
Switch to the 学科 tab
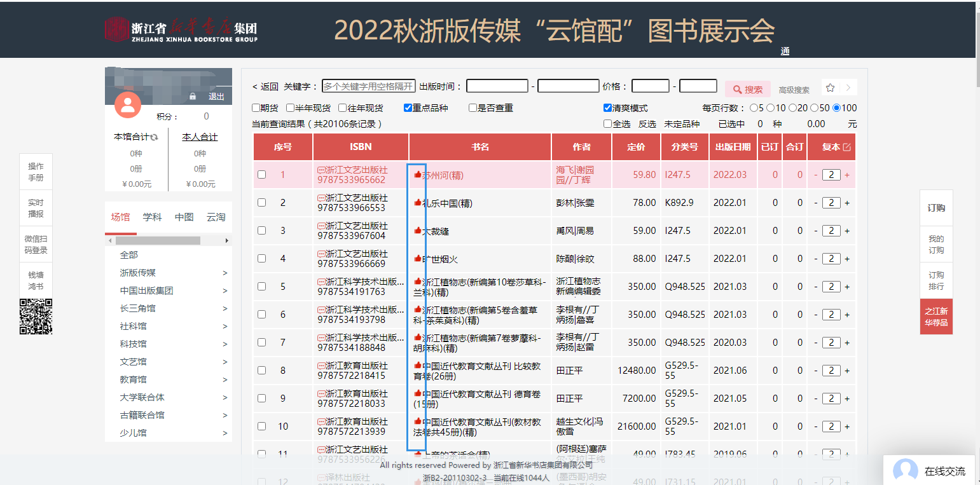pyautogui.click(x=153, y=217)
